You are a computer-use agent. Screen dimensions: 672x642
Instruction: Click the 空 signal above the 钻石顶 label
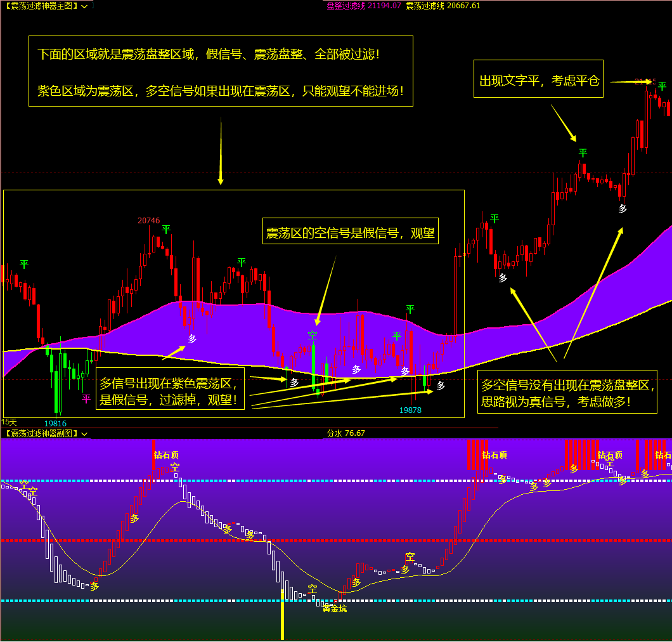click(x=175, y=467)
